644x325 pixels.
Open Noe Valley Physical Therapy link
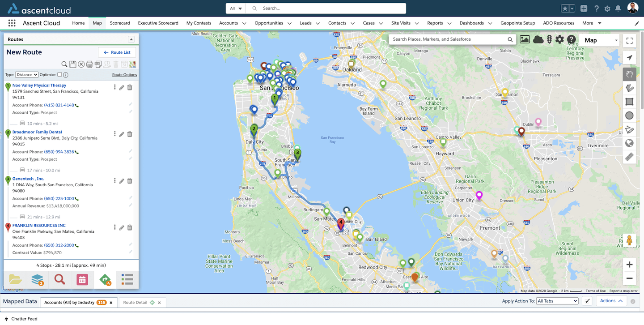point(39,85)
